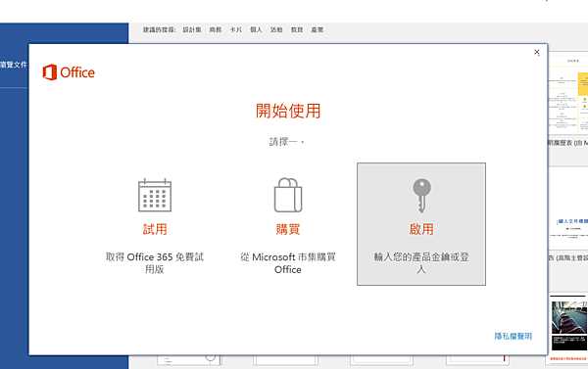Open the photo template thumbnail at bottom right

pos(568,329)
